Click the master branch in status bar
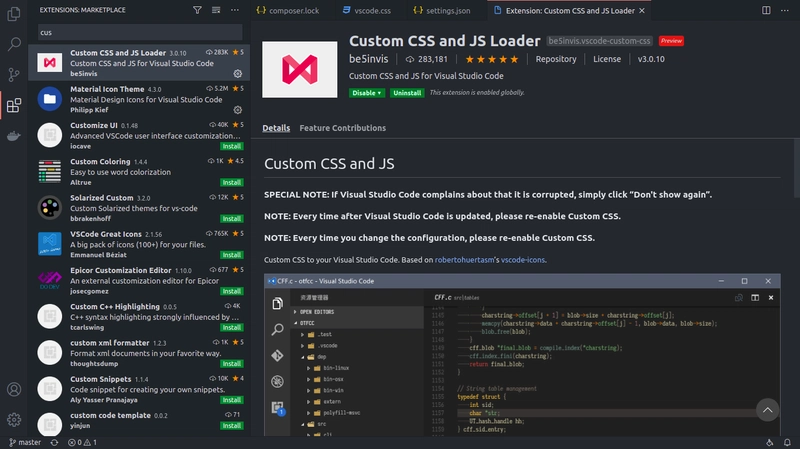The width and height of the screenshot is (800, 449). point(24,442)
